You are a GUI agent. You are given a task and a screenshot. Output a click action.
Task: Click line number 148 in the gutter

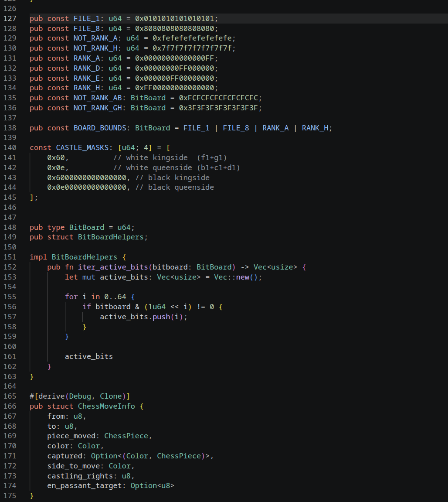pos(10,227)
